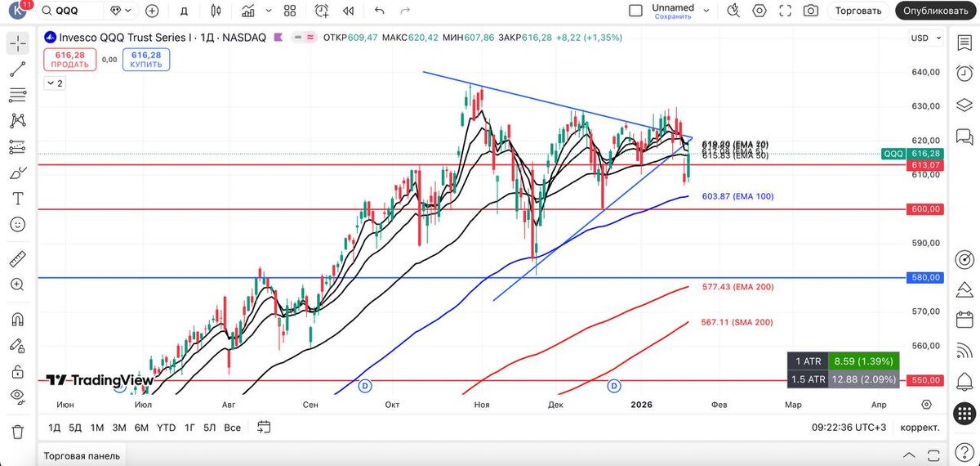Screen dimensions: 980x466
Task: Open the Fibonacci and Gann tools
Action: point(18,96)
